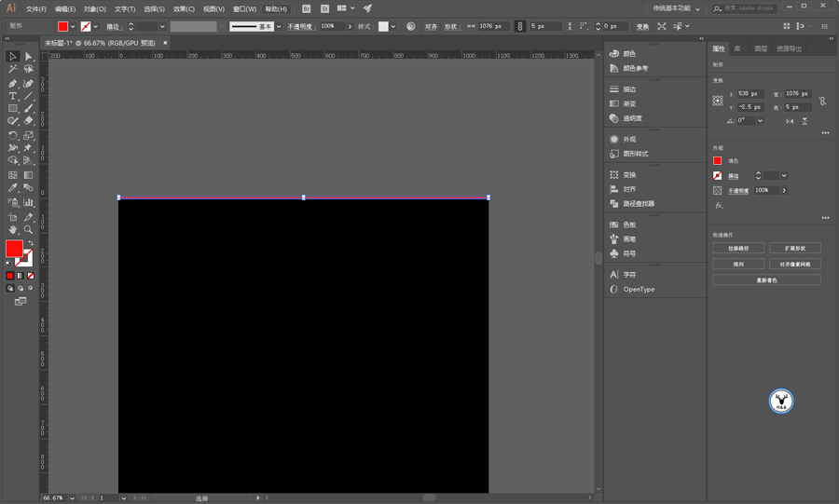Open the 基本 stroke style dropdown

(x=279, y=27)
